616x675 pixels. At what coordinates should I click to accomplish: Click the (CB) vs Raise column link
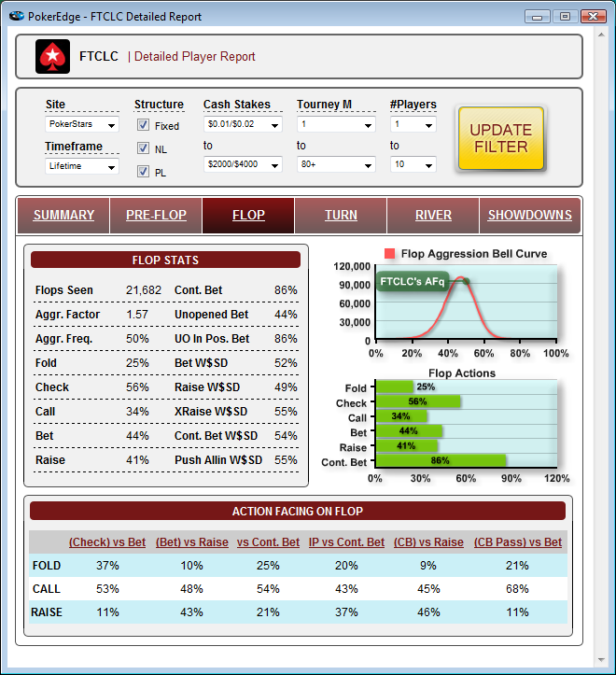click(428, 542)
